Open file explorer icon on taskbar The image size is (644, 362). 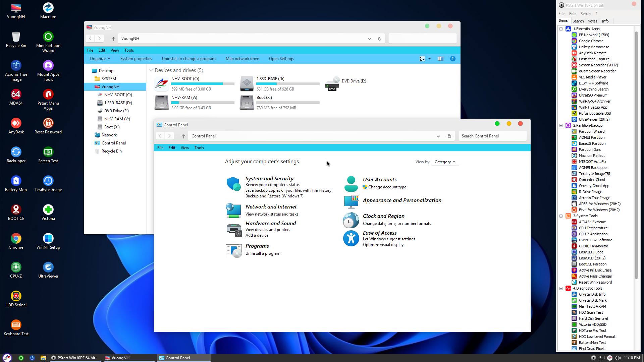tap(43, 358)
